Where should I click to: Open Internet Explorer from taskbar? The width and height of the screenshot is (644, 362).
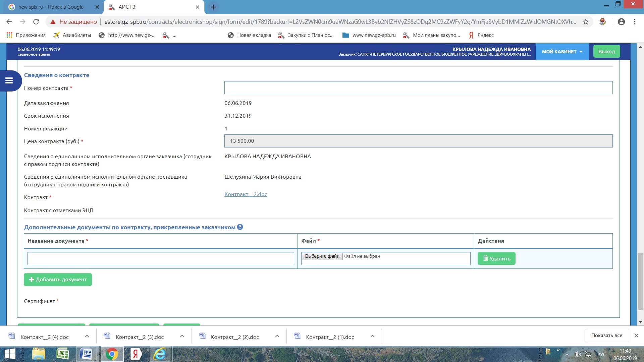(160, 354)
